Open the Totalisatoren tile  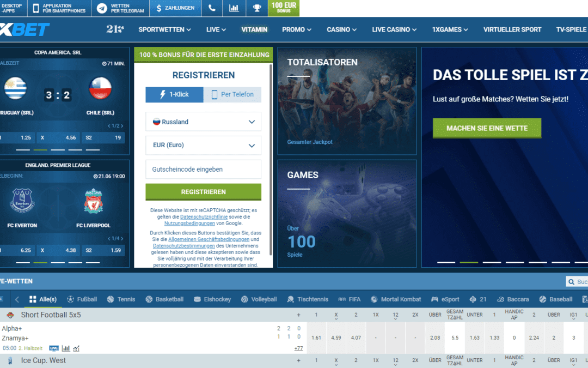347,101
